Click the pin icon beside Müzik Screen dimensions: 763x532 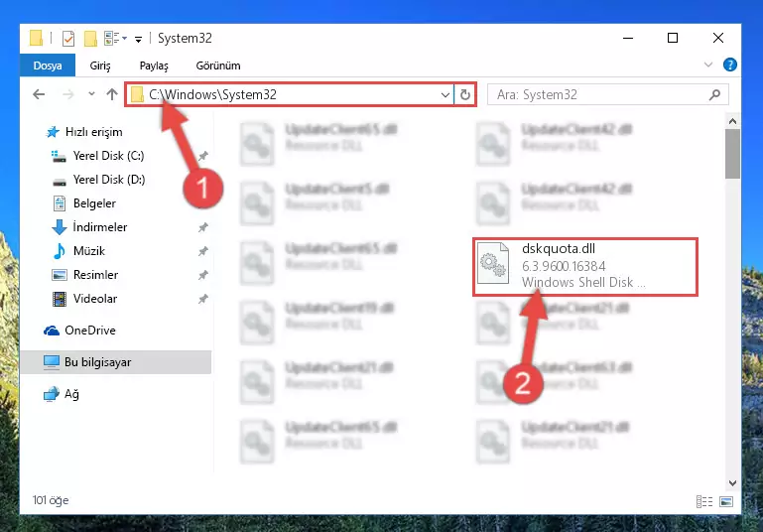[203, 251]
